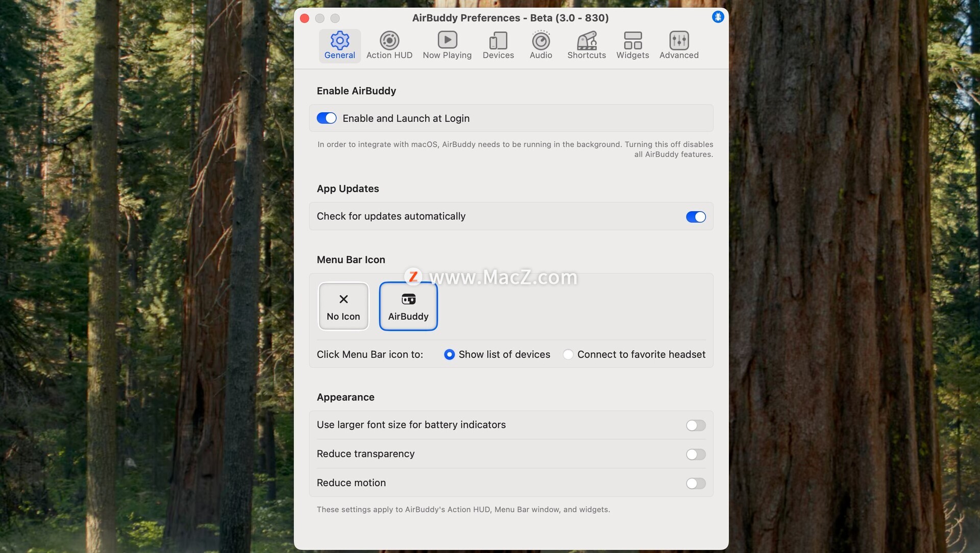This screenshot has width=980, height=553.
Task: Open the General preferences tab
Action: tap(339, 46)
